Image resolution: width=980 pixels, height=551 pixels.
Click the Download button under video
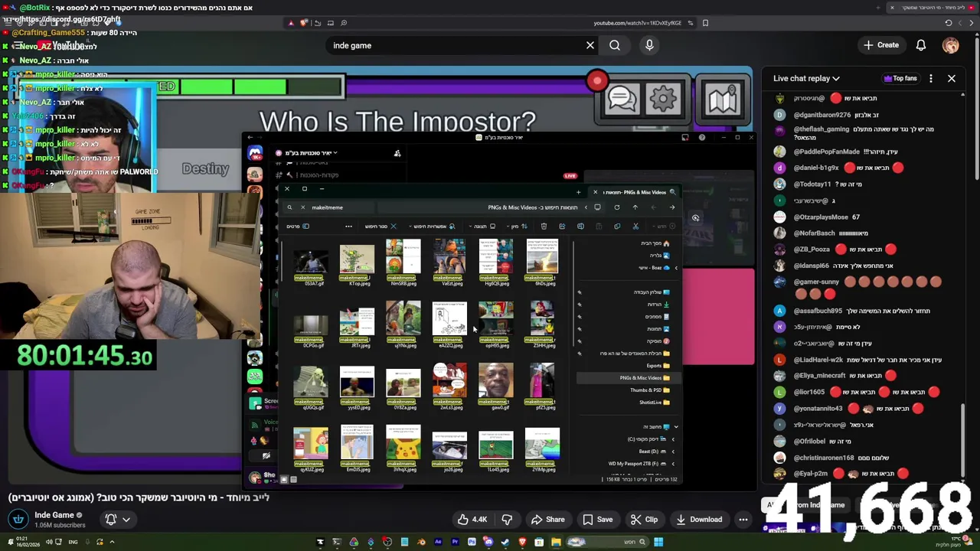coord(698,520)
